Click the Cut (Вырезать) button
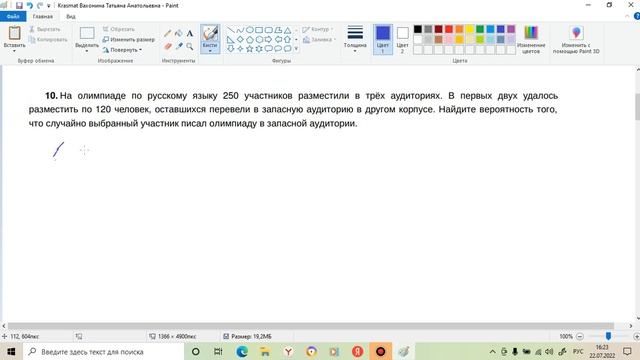Viewport: 640px width, 360px height. [x=44, y=29]
